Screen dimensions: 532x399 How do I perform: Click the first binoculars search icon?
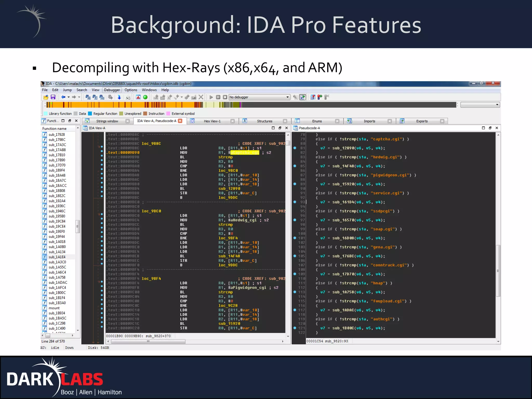point(88,97)
